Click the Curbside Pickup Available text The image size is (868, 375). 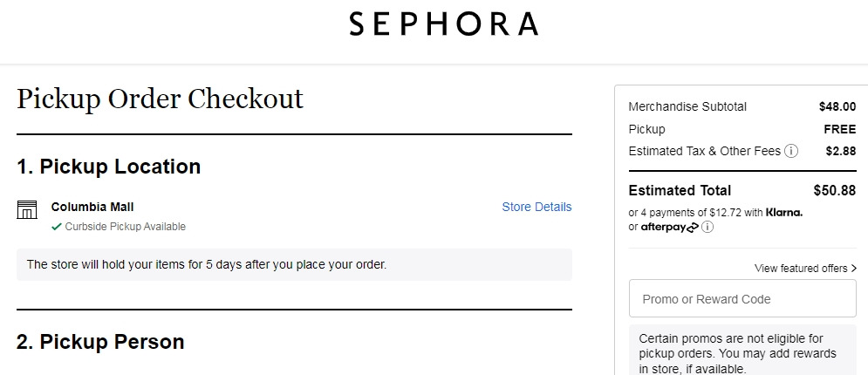(x=125, y=227)
